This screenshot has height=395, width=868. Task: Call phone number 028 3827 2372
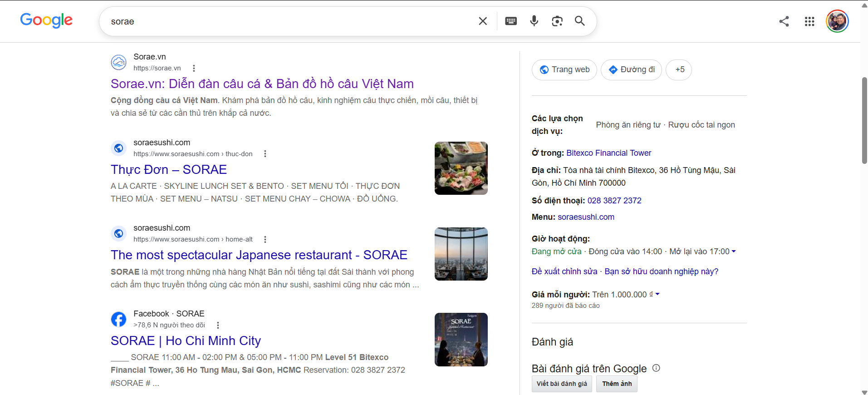click(614, 201)
